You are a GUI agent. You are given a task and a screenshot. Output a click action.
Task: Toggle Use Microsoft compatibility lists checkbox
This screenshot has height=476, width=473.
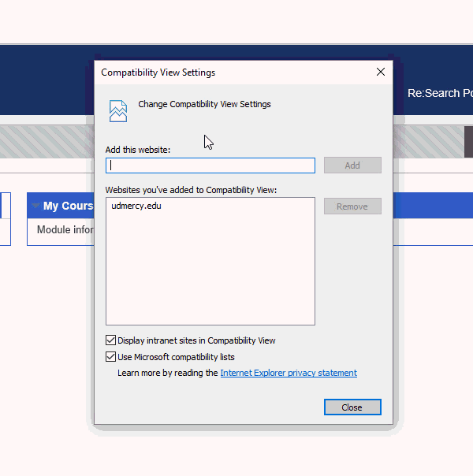point(110,357)
